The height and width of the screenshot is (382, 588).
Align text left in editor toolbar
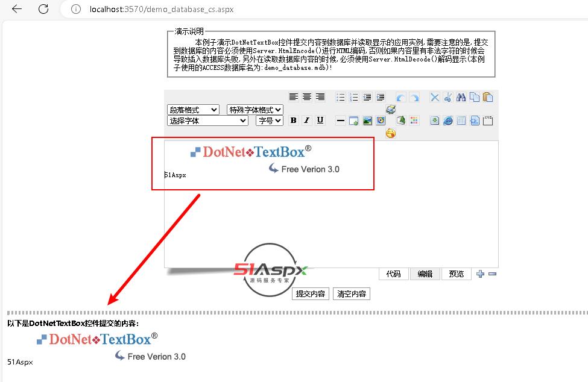click(293, 97)
